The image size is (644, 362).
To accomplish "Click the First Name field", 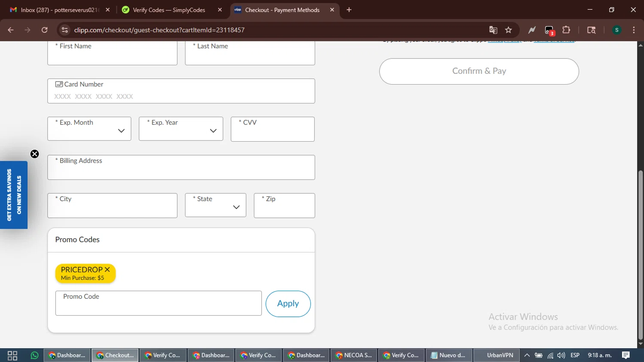I will 112,53.
